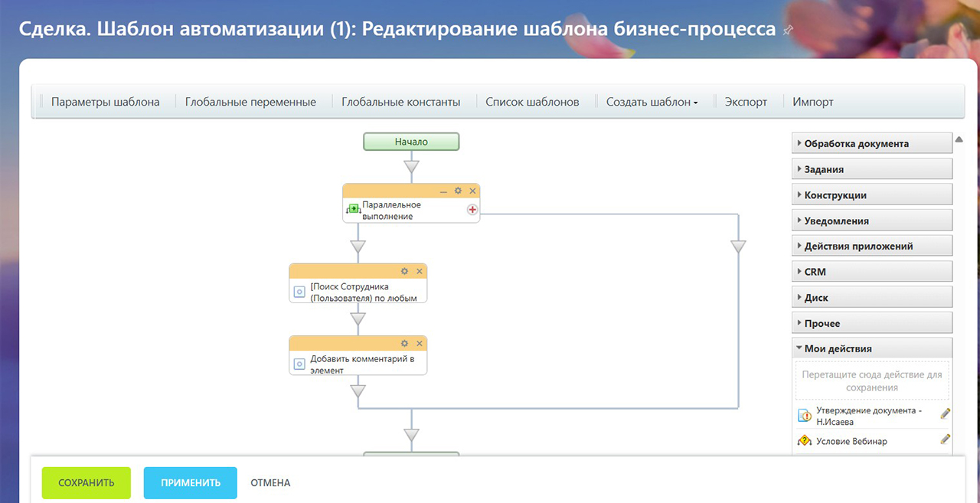Open Глобальные константы
980x503 pixels.
[x=401, y=102]
